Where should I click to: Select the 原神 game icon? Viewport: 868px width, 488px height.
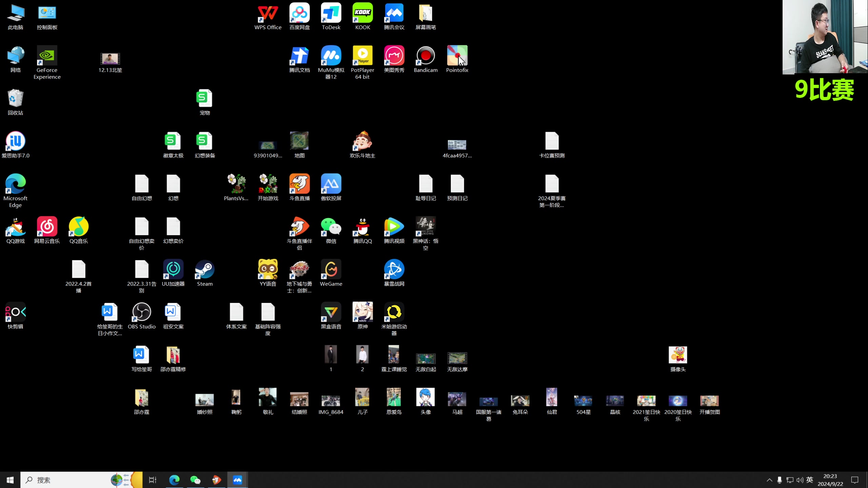(362, 316)
